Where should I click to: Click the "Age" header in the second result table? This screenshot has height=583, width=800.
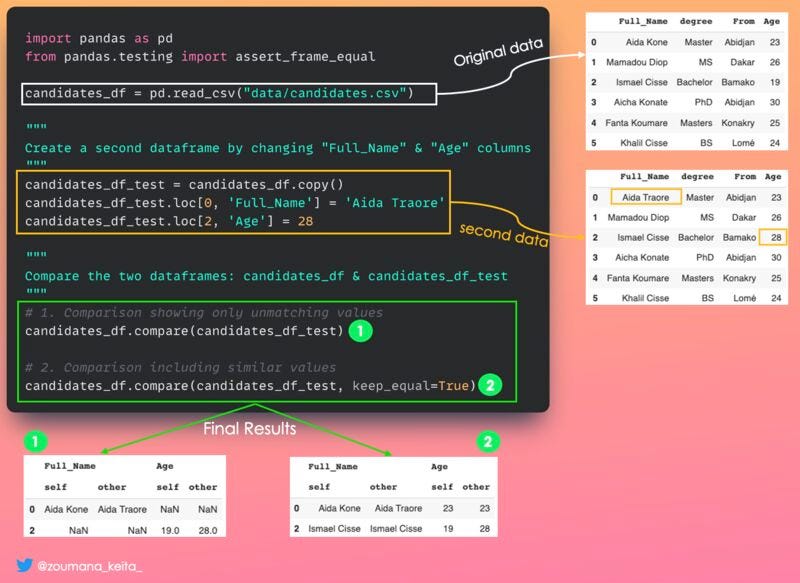click(x=439, y=467)
